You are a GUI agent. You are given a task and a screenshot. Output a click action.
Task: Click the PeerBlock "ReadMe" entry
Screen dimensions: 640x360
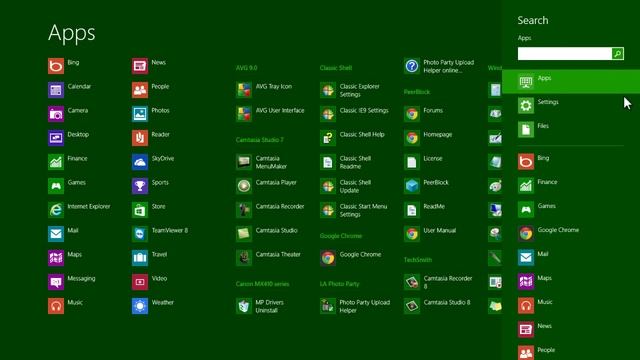pyautogui.click(x=424, y=210)
